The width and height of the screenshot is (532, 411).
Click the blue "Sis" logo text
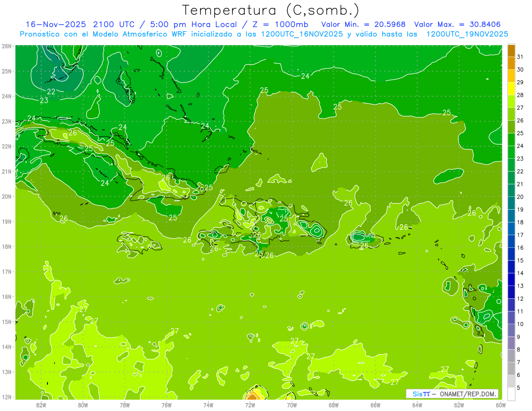[417, 394]
